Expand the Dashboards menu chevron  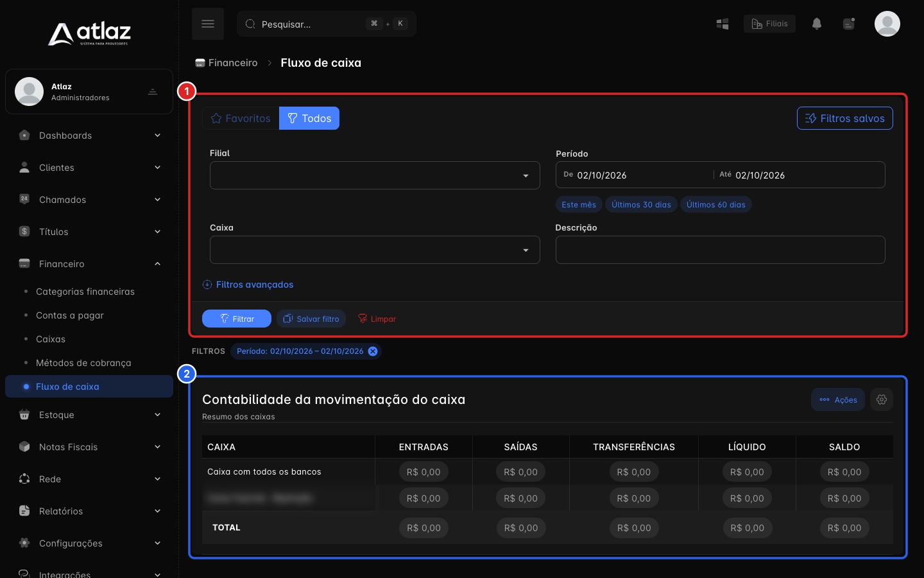(x=157, y=136)
